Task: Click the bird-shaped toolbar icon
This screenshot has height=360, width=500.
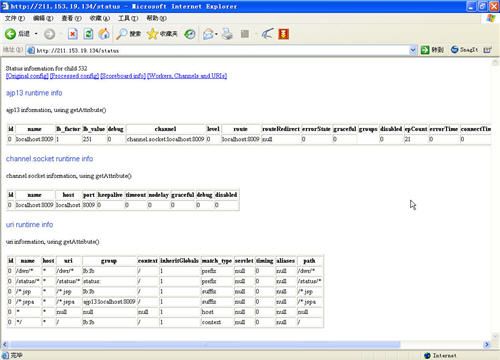Action: pyautogui.click(x=267, y=34)
